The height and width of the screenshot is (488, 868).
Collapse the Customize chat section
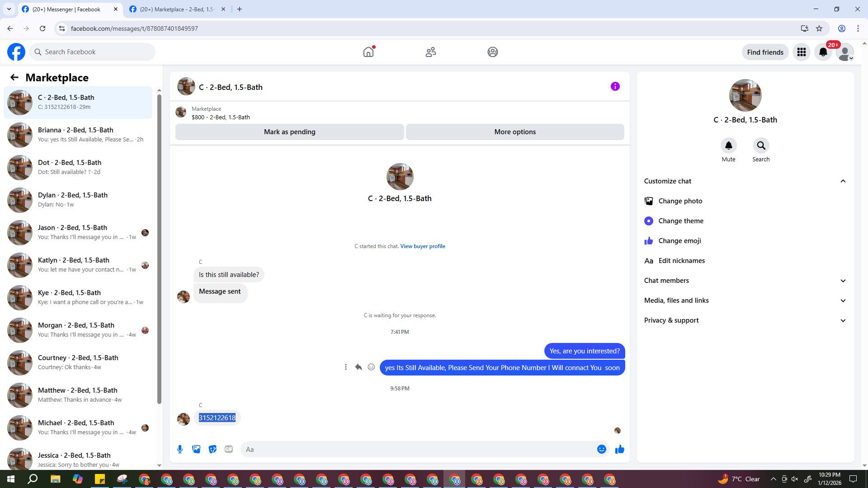[843, 181]
